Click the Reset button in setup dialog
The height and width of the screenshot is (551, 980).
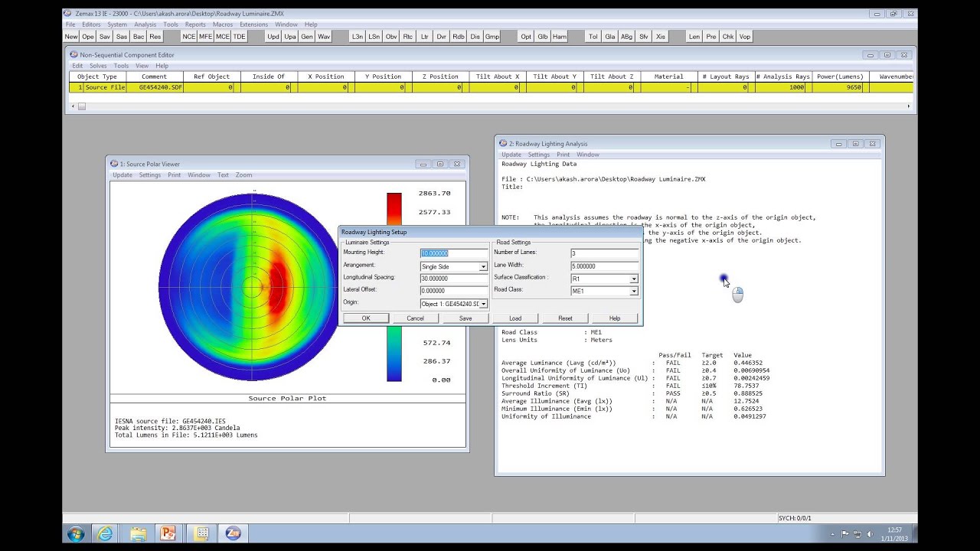tap(565, 318)
